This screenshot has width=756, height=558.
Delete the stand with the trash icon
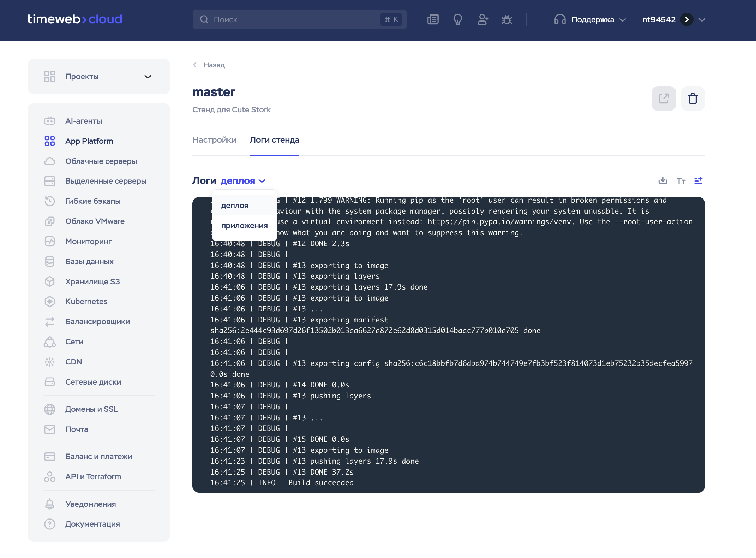(692, 99)
